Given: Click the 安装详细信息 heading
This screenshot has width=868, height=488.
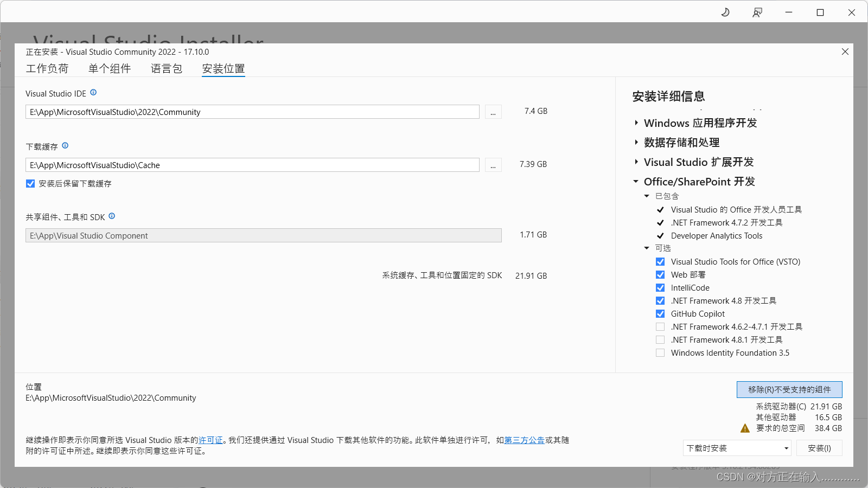Looking at the screenshot, I should pyautogui.click(x=668, y=97).
